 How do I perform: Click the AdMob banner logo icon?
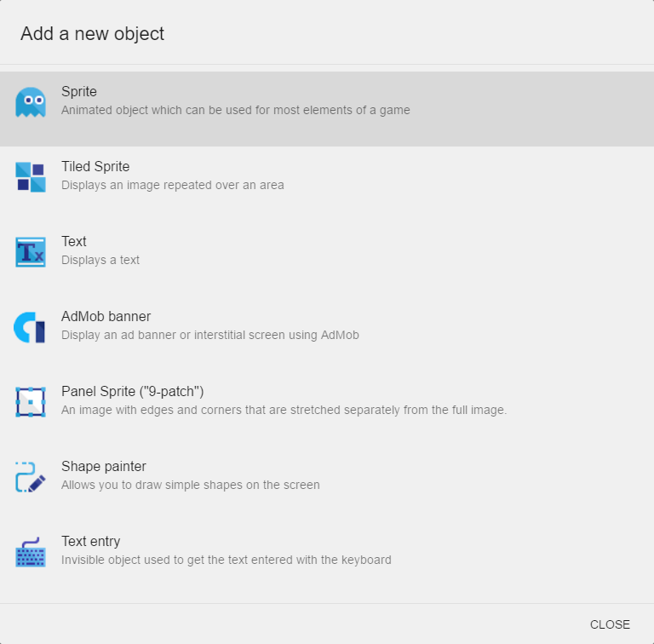coord(29,327)
